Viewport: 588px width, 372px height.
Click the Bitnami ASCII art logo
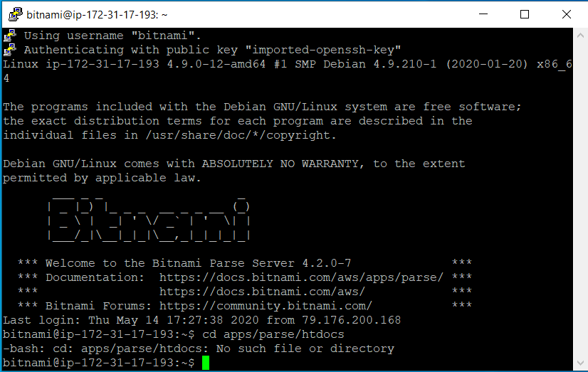coord(149,218)
